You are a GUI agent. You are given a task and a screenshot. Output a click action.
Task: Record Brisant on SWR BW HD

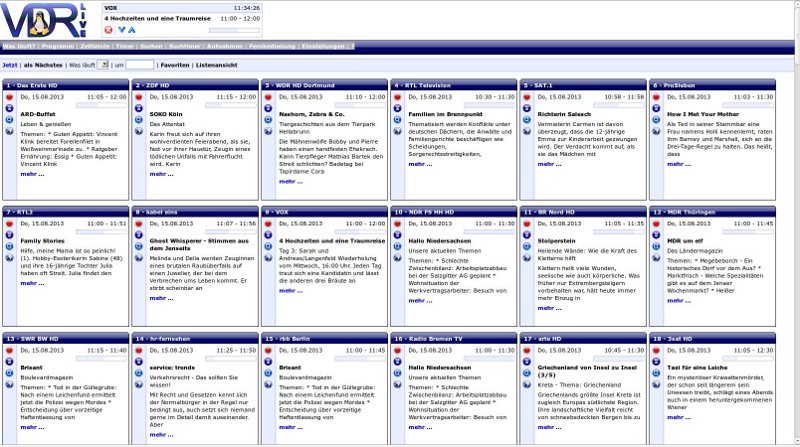coord(9,351)
